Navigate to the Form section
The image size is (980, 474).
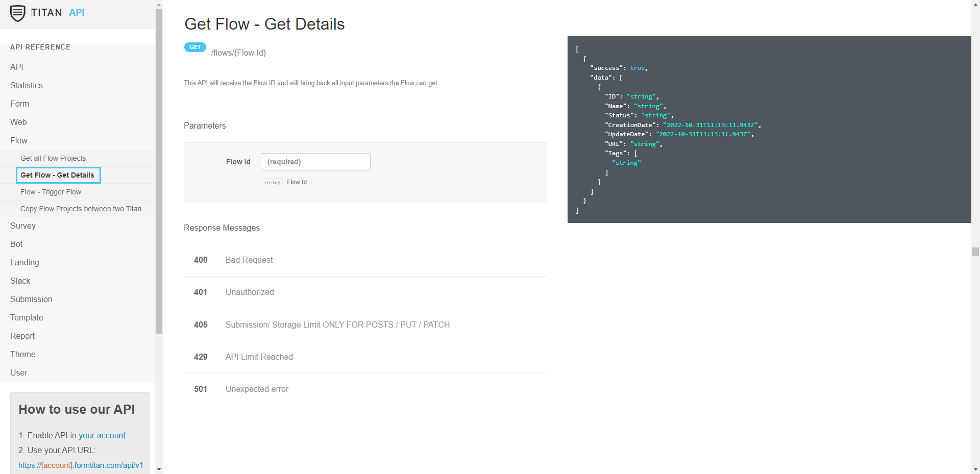pos(19,104)
